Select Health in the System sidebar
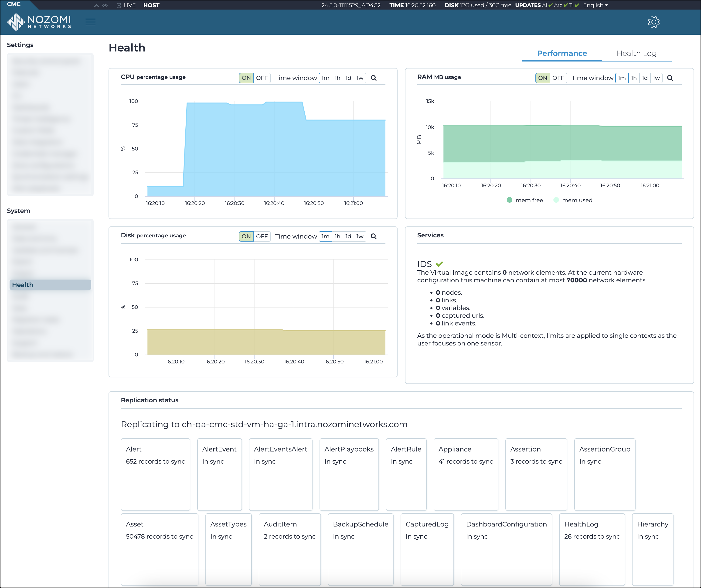Screen dimensions: 701x588 50,285
